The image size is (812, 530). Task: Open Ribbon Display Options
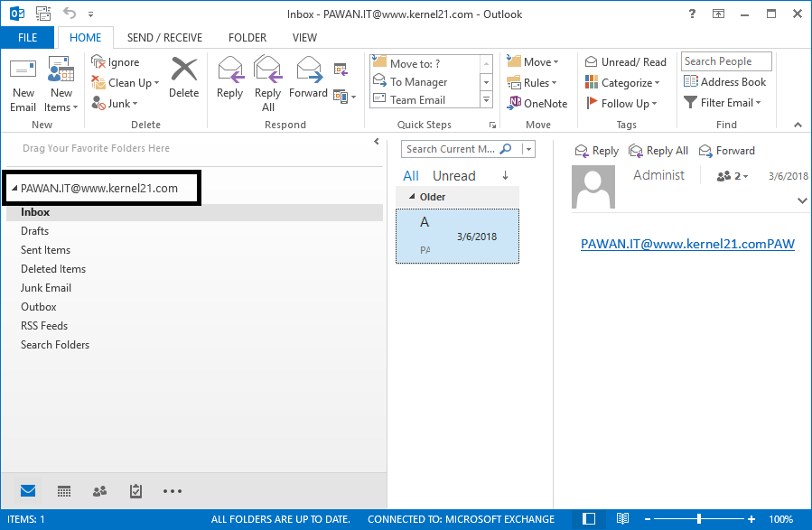click(718, 14)
